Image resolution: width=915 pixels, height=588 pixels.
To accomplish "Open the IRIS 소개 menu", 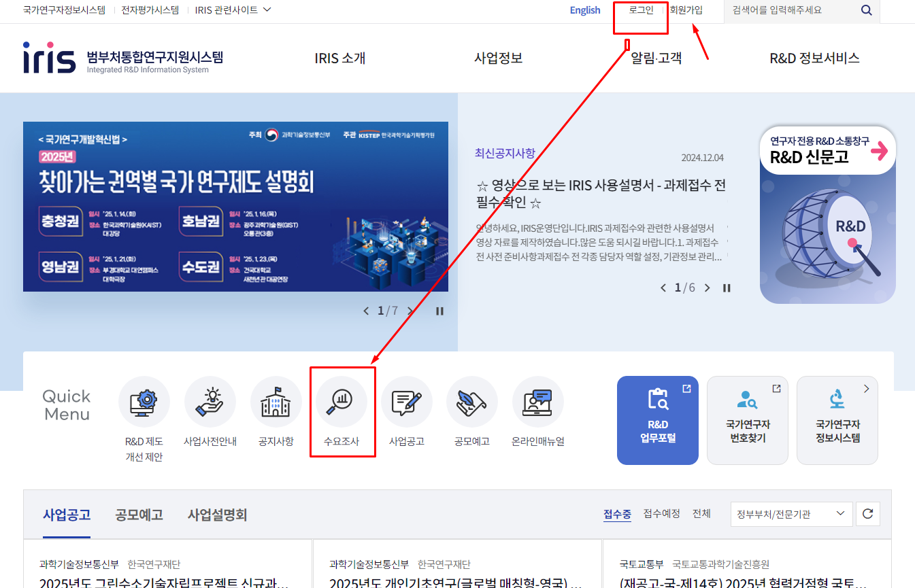I will pos(340,58).
